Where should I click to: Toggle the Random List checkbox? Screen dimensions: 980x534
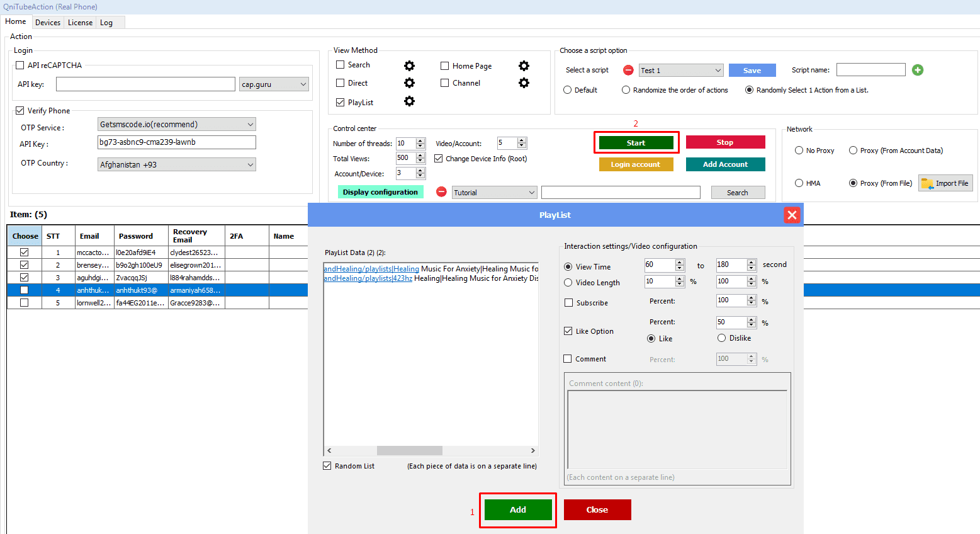[x=327, y=466]
